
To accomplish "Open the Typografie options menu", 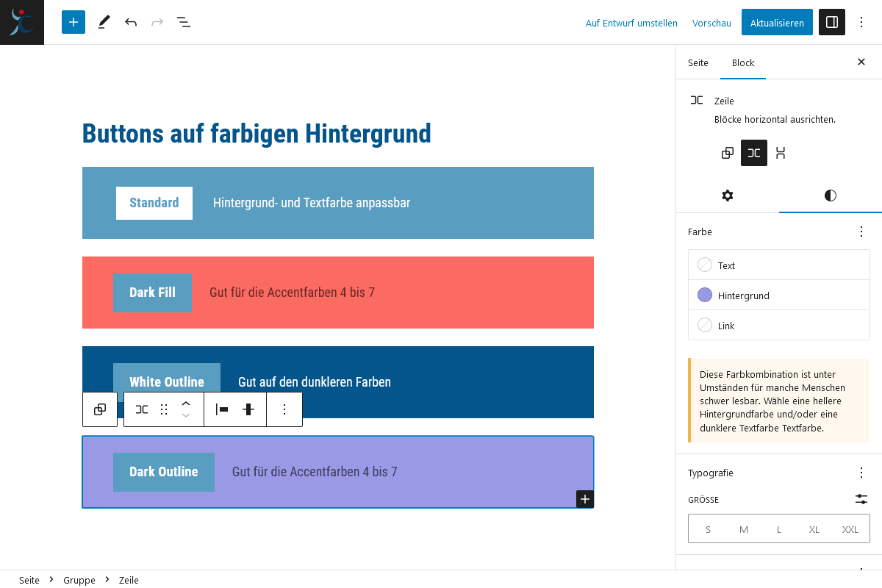I will (x=861, y=473).
